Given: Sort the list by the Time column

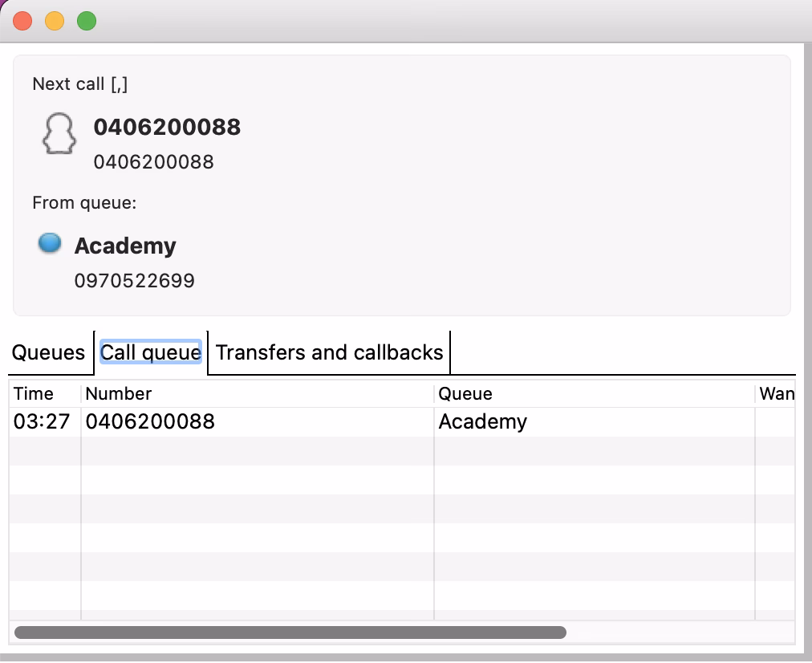Looking at the screenshot, I should tap(35, 393).
